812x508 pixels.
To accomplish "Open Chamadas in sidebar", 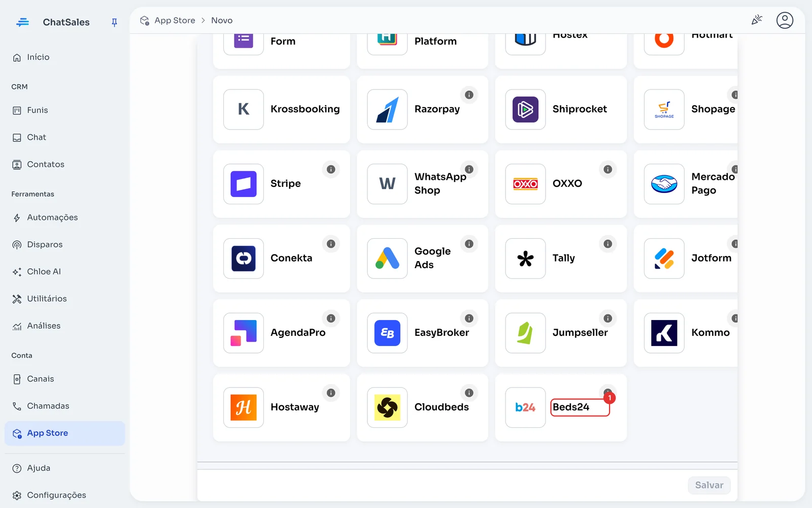I will coord(64,406).
